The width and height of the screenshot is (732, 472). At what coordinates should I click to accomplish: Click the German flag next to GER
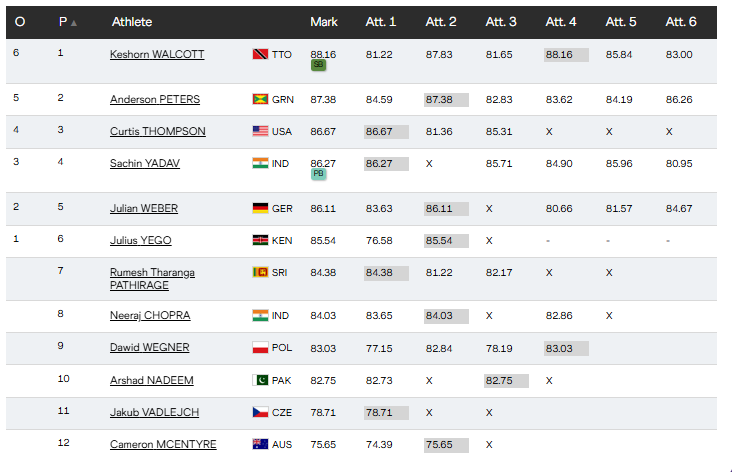click(x=260, y=208)
